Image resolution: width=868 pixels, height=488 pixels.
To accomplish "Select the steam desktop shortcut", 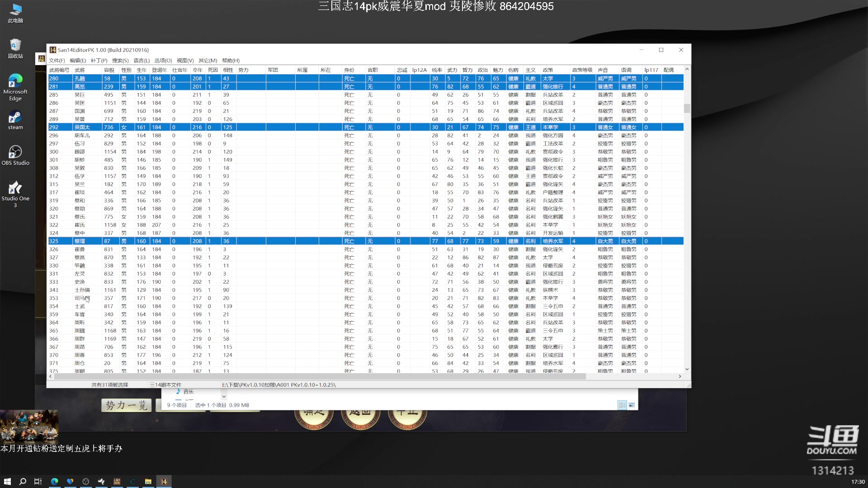I will click(15, 121).
